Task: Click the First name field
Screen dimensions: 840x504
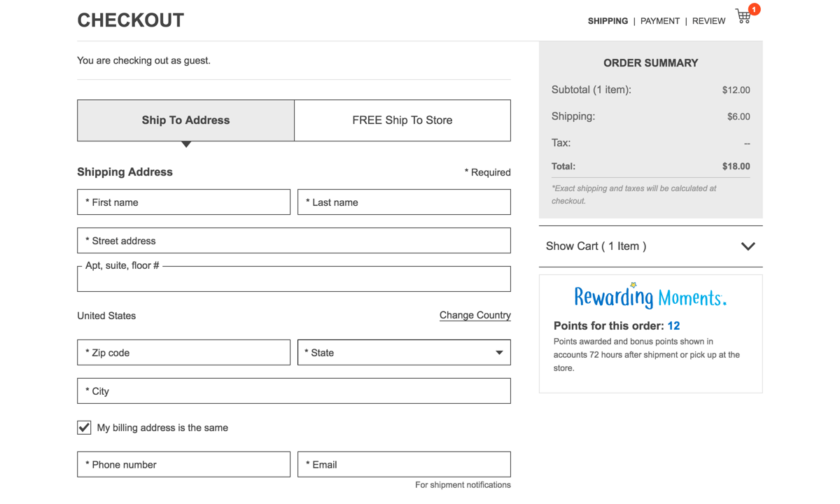Action: [x=183, y=202]
